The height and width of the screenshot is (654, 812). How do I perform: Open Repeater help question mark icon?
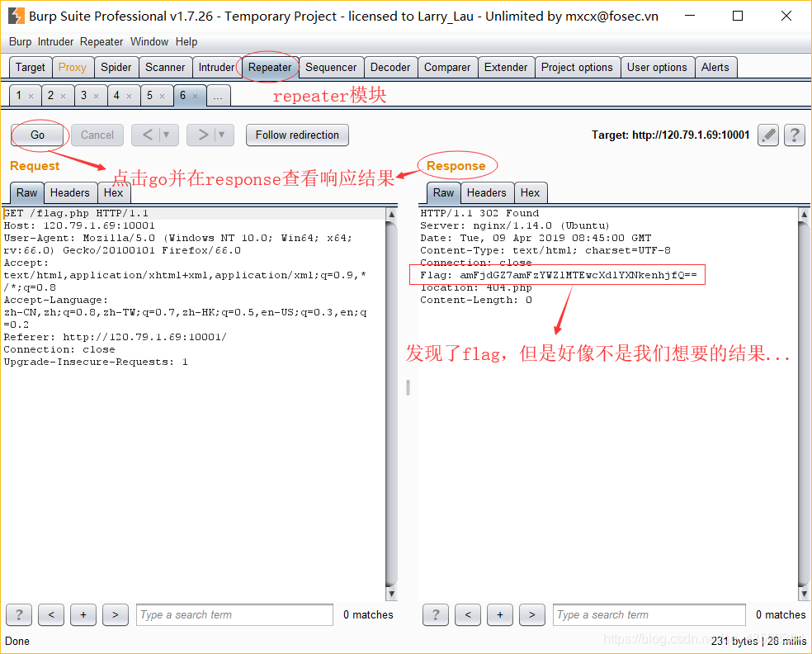click(x=794, y=135)
